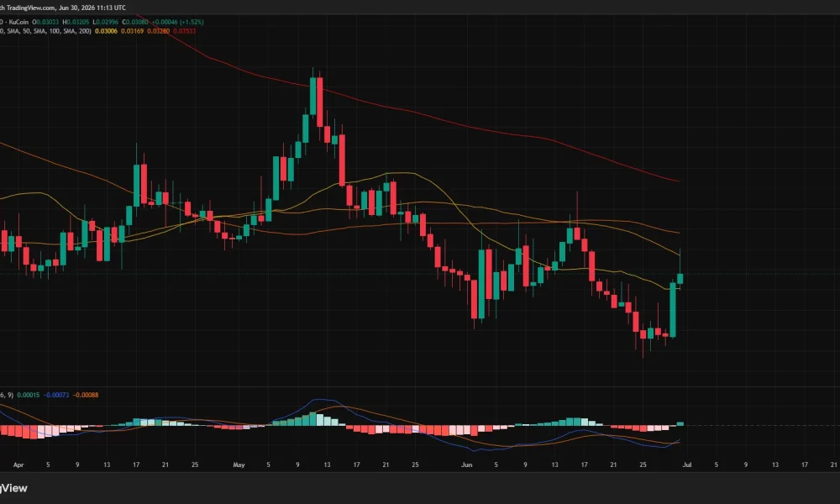The image size is (840, 504).
Task: Click the MACD histogram value 0.00015
Action: pyautogui.click(x=29, y=395)
